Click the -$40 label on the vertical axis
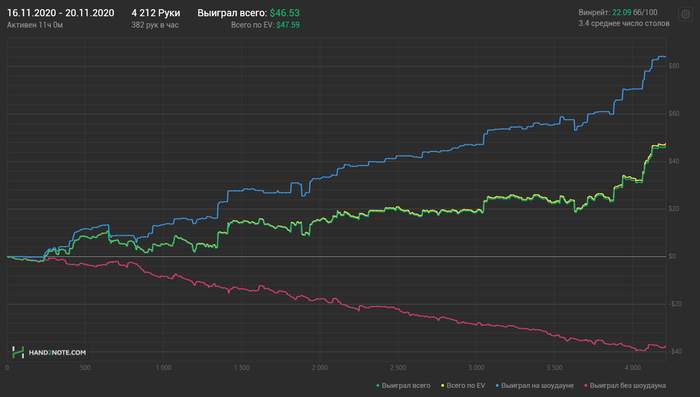Viewport: 700px width, 397px height. [x=675, y=351]
